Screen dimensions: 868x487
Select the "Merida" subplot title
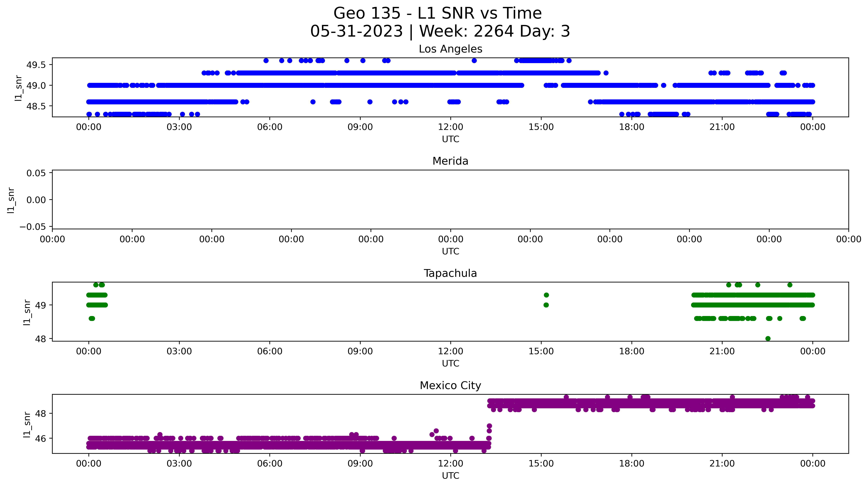point(451,161)
